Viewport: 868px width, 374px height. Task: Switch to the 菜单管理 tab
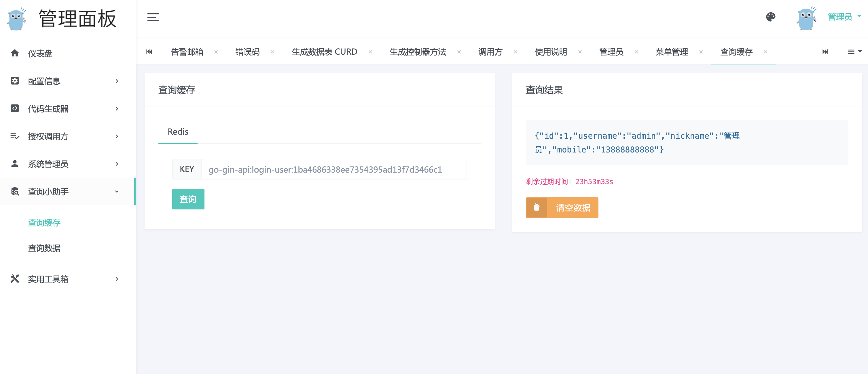click(672, 52)
